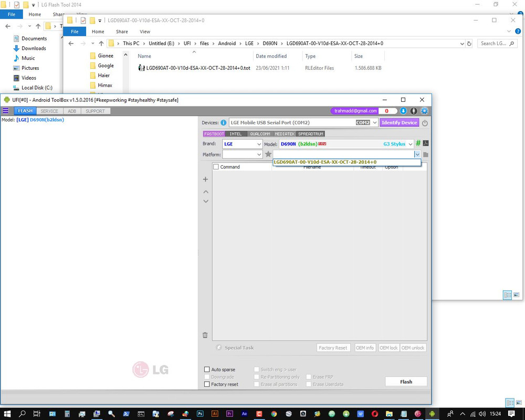
Task: Collapse the firmware list dropdown arrow
Action: pos(417,154)
